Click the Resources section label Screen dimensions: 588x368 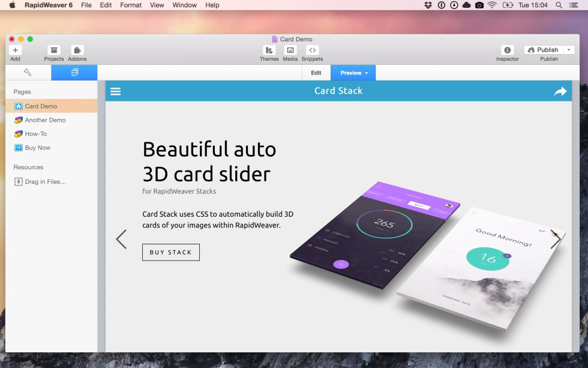point(29,167)
